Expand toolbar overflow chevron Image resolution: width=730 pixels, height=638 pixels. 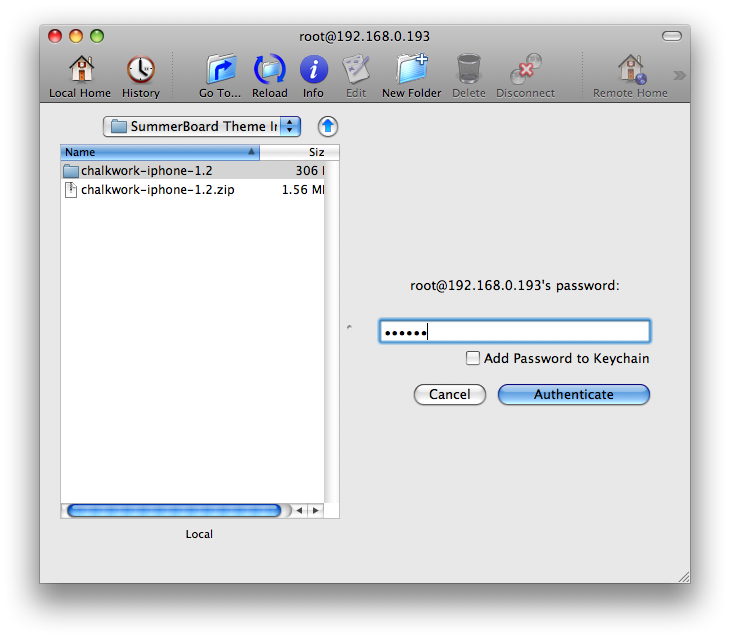tap(679, 75)
